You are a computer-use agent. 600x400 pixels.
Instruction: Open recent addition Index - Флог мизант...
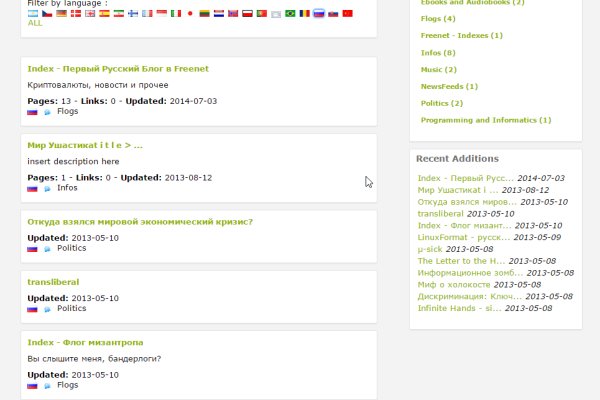pos(465,226)
